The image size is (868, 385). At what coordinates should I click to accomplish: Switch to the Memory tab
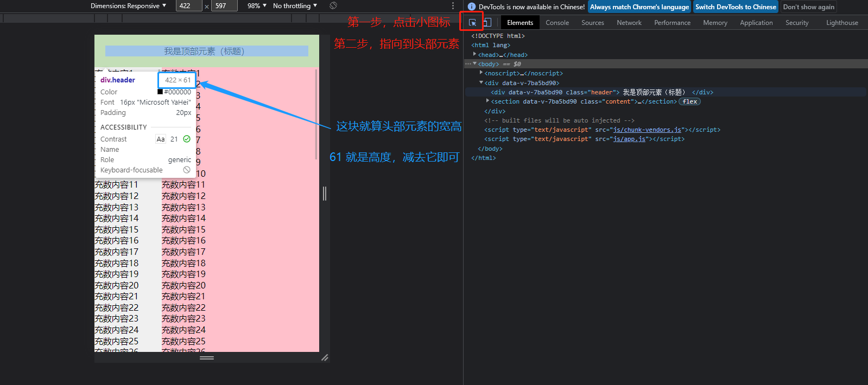[715, 23]
